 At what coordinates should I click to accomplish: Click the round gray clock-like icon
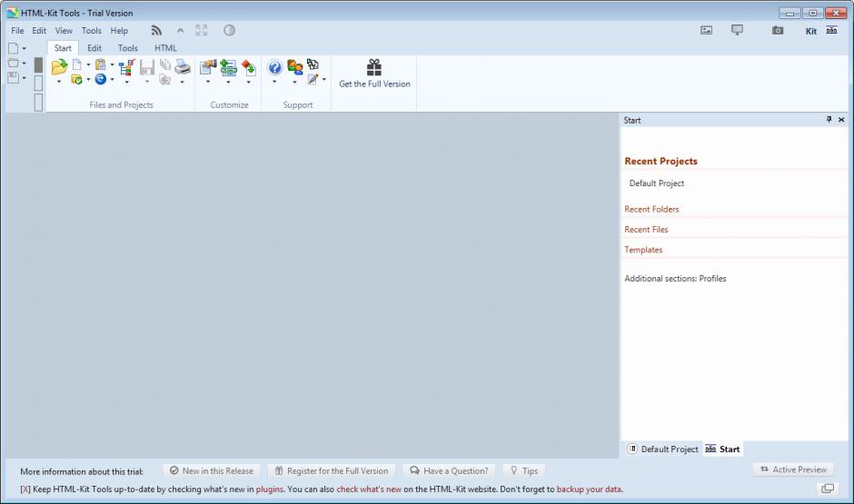229,31
